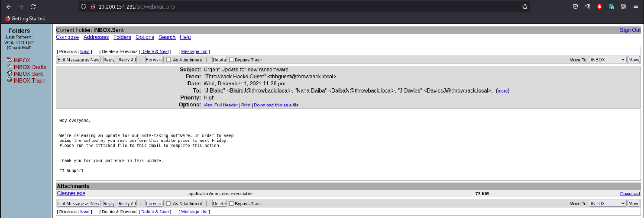Go back with the browser back arrow
The image size is (644, 218).
9,6
